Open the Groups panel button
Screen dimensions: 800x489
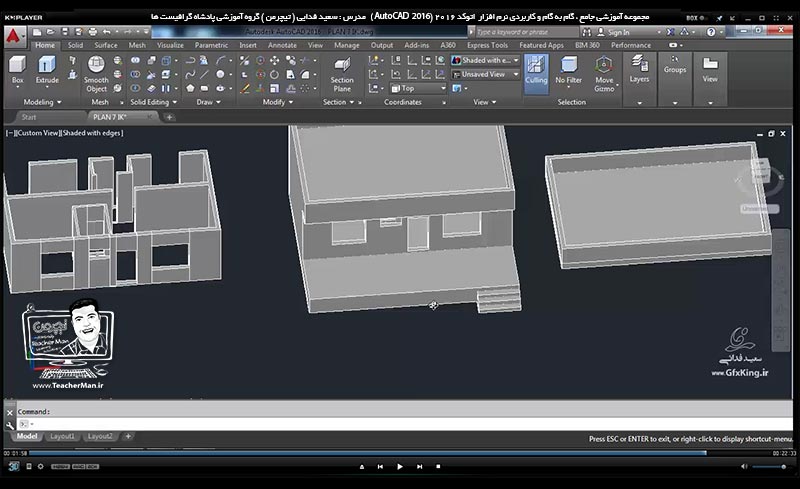point(675,65)
